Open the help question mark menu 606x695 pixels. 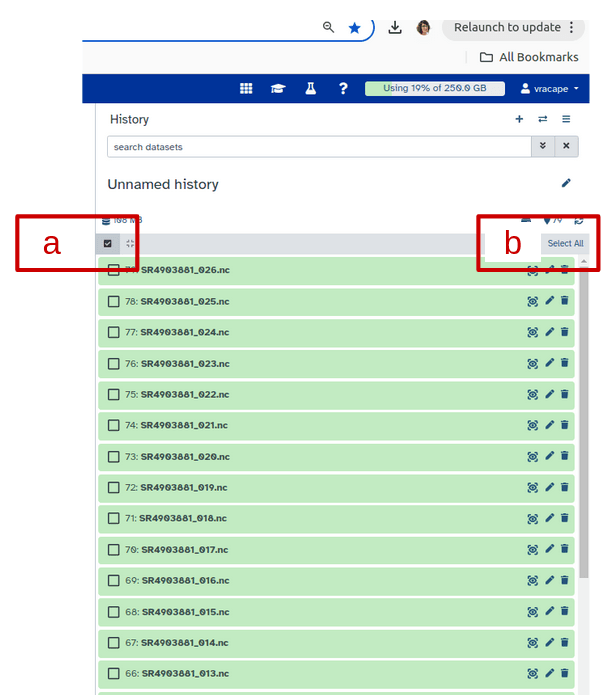343,89
